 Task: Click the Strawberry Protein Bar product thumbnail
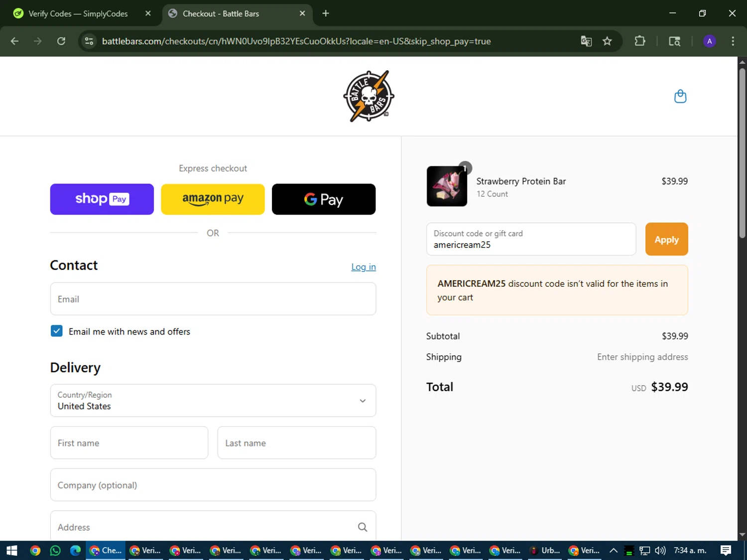coord(447,186)
